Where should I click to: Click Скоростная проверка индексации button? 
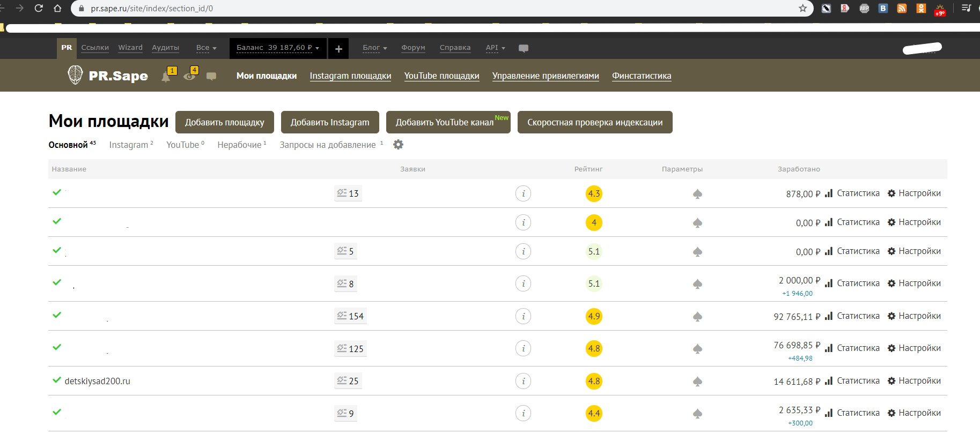tap(595, 122)
